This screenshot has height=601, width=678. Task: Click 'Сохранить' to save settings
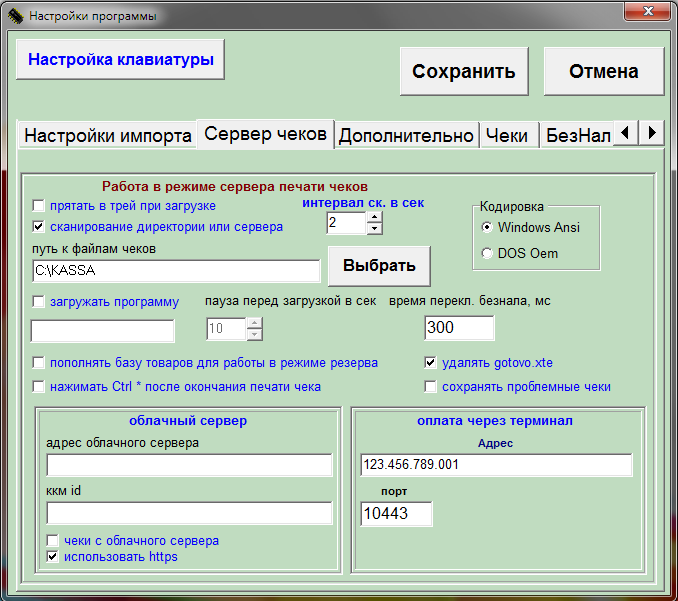point(464,71)
